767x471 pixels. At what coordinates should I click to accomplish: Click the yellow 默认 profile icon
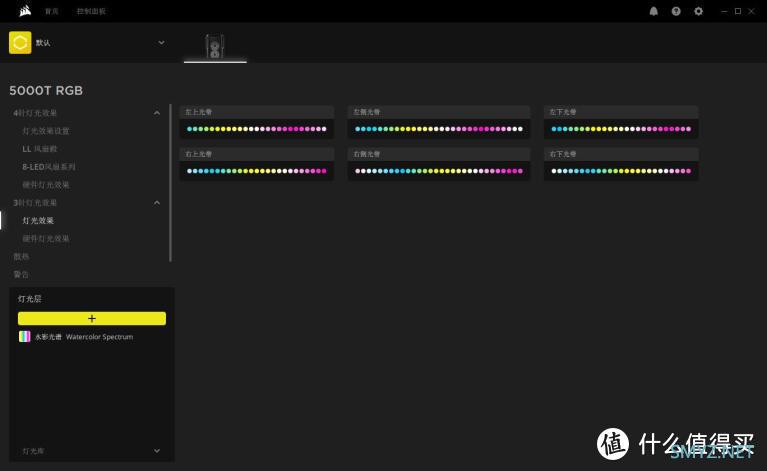pyautogui.click(x=20, y=43)
